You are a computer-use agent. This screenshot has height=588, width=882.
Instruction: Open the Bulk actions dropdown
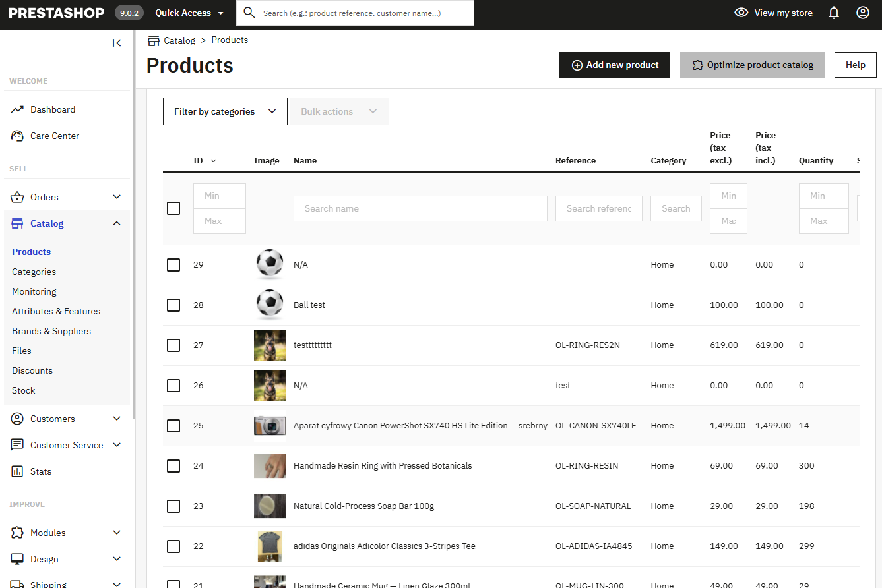(339, 111)
